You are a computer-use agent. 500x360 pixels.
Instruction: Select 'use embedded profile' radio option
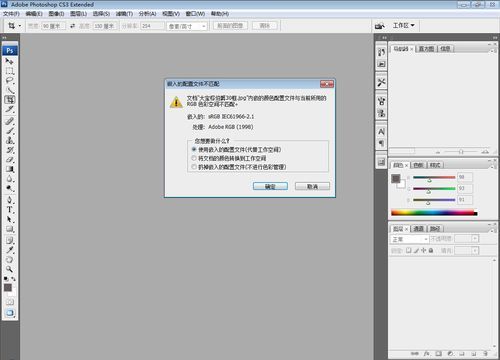194,149
